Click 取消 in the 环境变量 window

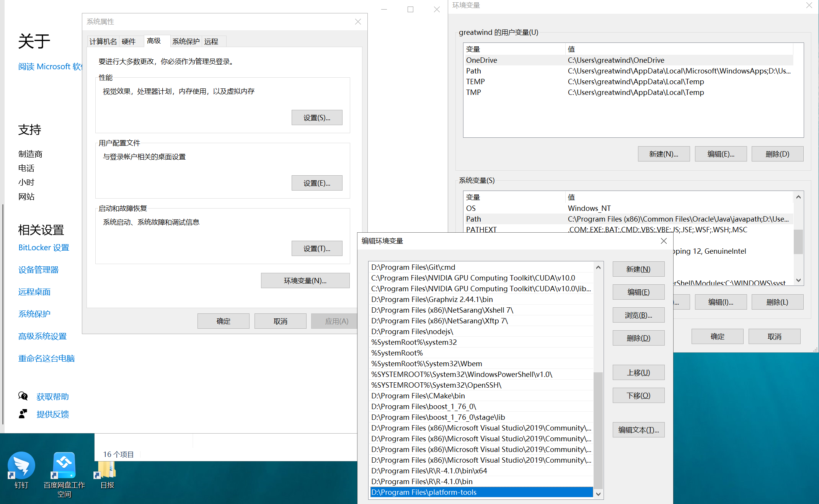(x=775, y=336)
